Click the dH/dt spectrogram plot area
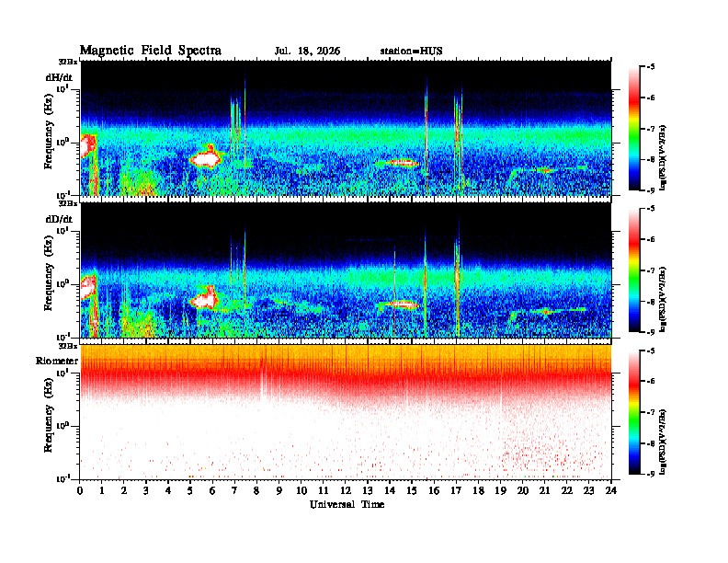 coord(346,128)
